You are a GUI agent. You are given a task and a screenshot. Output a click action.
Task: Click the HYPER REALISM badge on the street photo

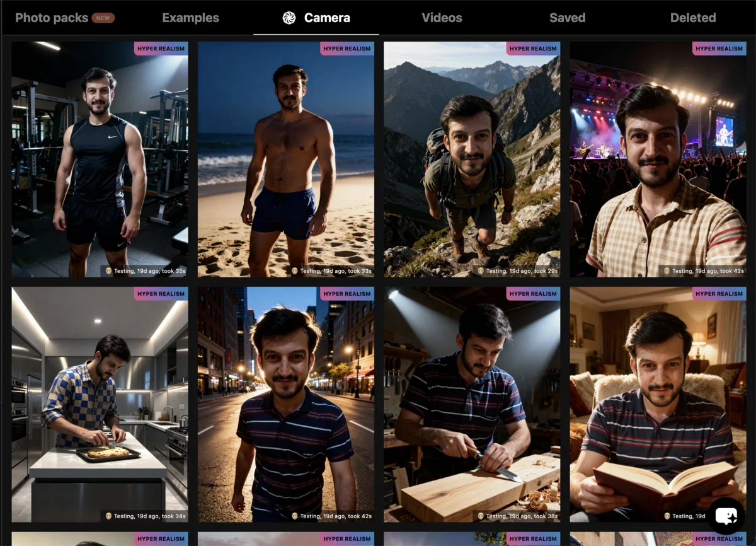347,293
